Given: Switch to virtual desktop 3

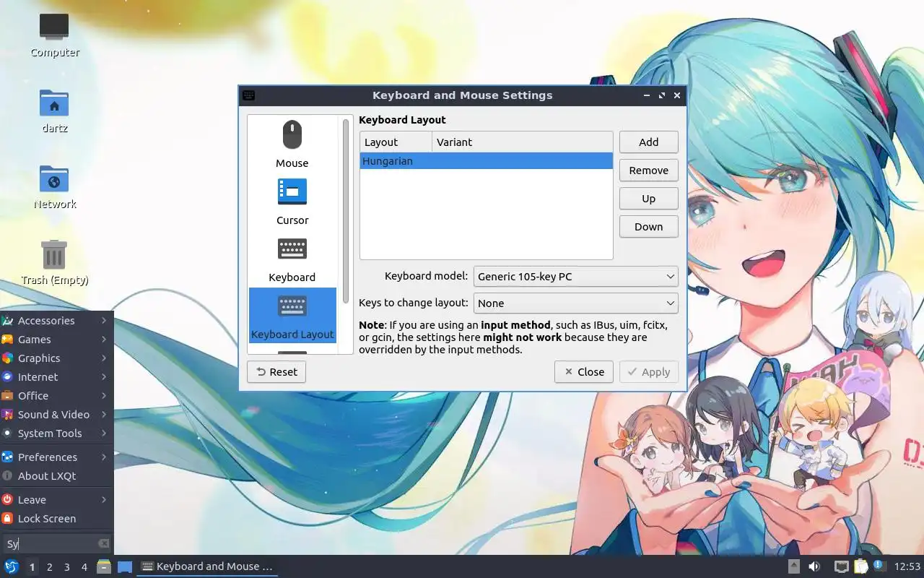Looking at the screenshot, I should pyautogui.click(x=66, y=566).
